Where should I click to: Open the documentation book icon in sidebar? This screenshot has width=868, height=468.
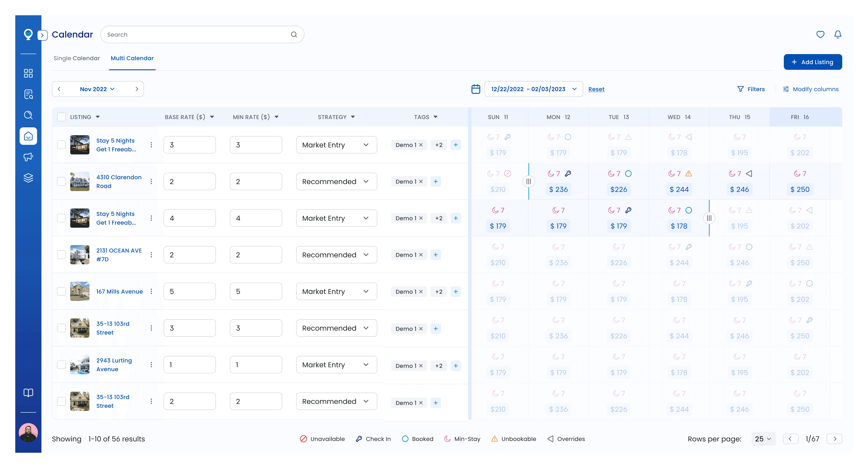(28, 393)
